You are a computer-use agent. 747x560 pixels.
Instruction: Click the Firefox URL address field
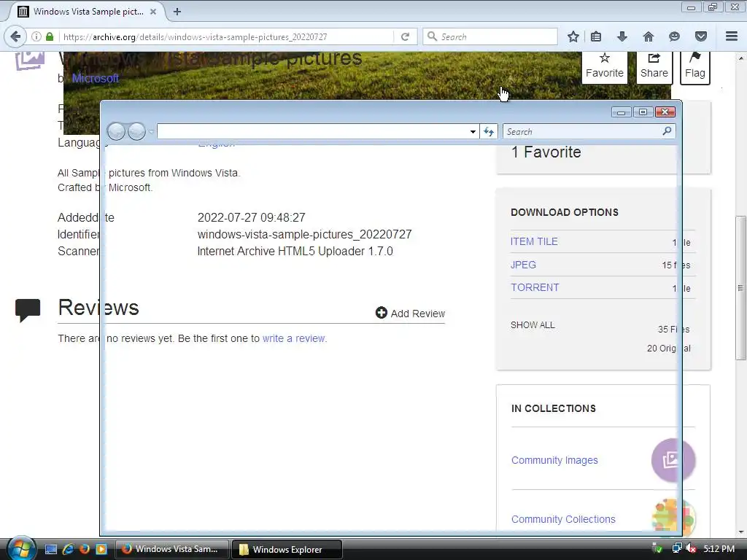point(228,36)
